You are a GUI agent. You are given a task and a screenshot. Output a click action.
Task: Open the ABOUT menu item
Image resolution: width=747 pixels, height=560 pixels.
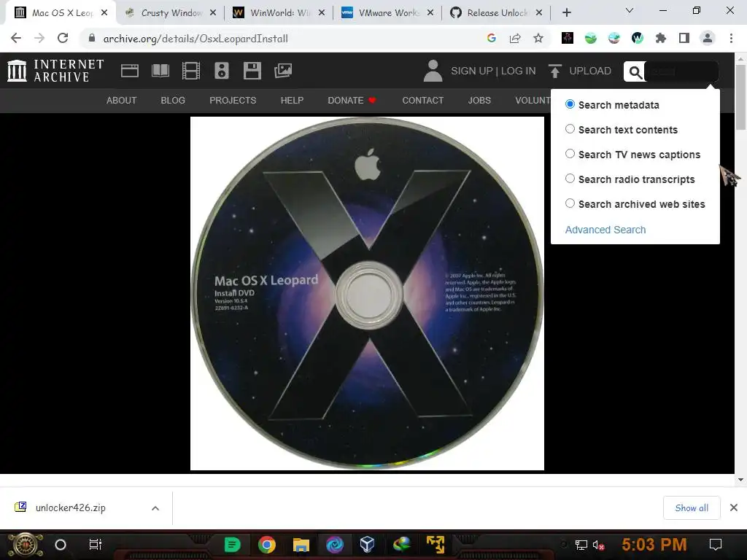122,101
